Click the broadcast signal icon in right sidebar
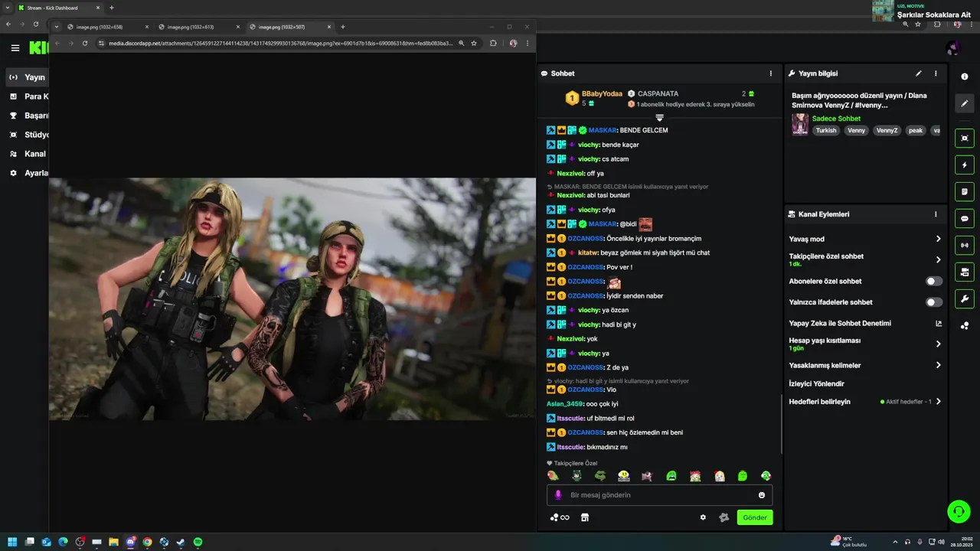Screen dimensions: 980x551 coord(965,245)
